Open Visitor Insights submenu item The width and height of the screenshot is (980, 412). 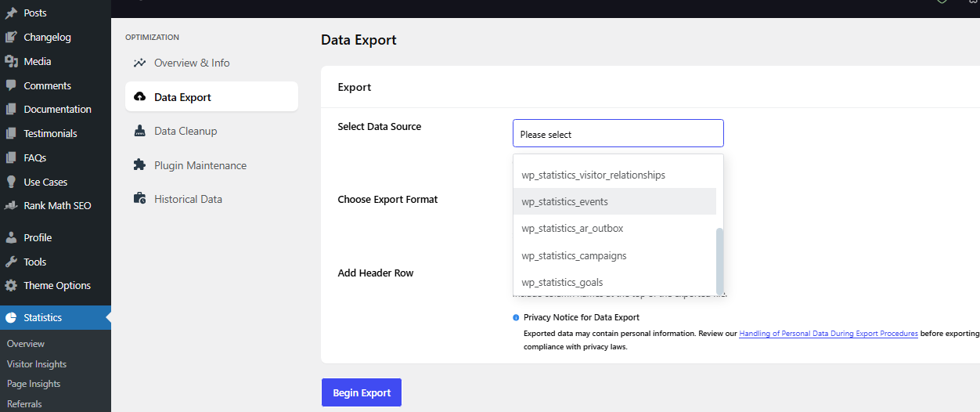coord(37,364)
